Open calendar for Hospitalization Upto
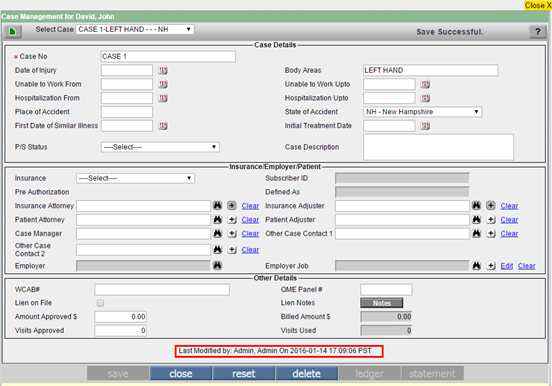This screenshot has width=552, height=386. pyautogui.click(x=425, y=98)
